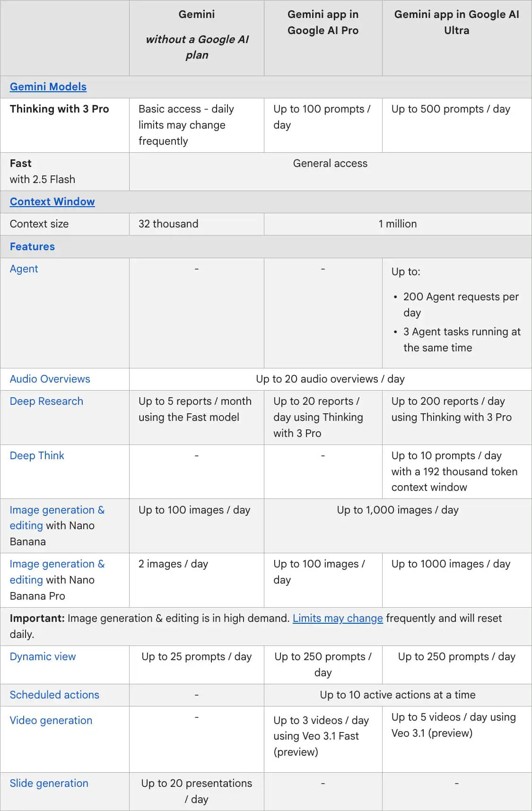Open the Gemini Models link
Viewport: 532px width, 811px height.
(x=48, y=87)
